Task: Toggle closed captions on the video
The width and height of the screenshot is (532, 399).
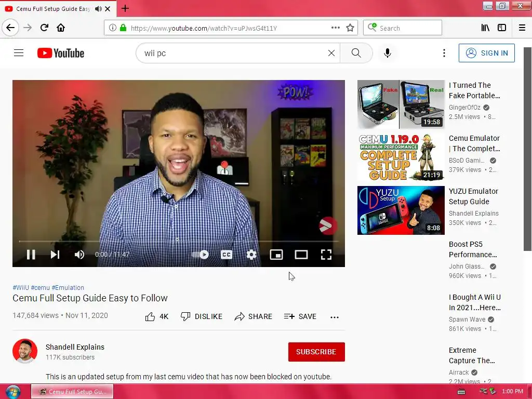Action: (x=227, y=255)
